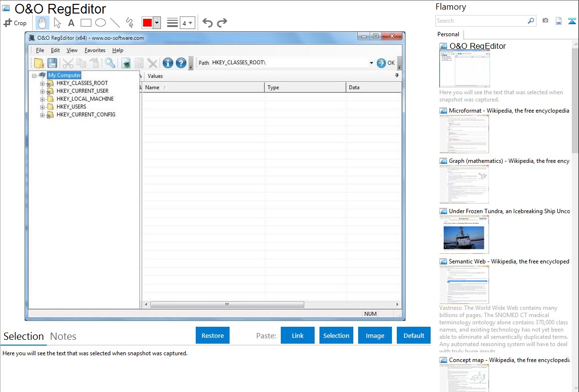
Task: Open the Path history dropdown arrow
Action: tap(371, 63)
